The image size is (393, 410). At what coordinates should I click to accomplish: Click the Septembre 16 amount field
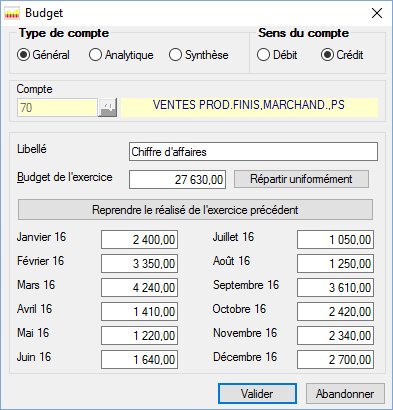(335, 287)
